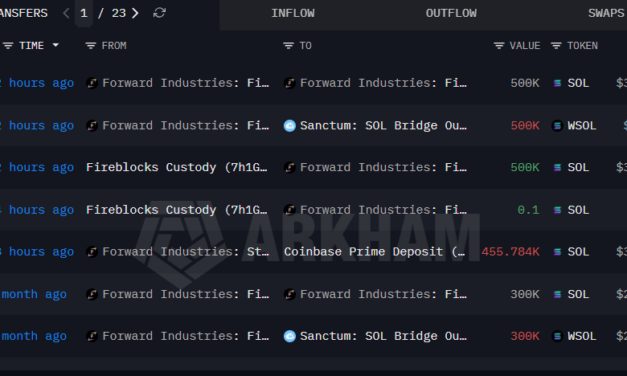Open timestamp of 455.784K SOL transfer
The width and height of the screenshot is (627, 376).
click(x=37, y=252)
